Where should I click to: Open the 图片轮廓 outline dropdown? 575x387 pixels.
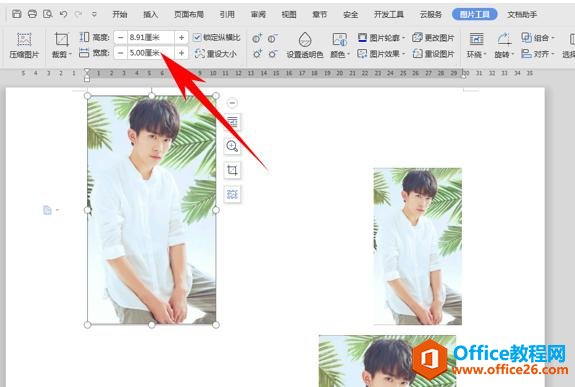point(381,37)
